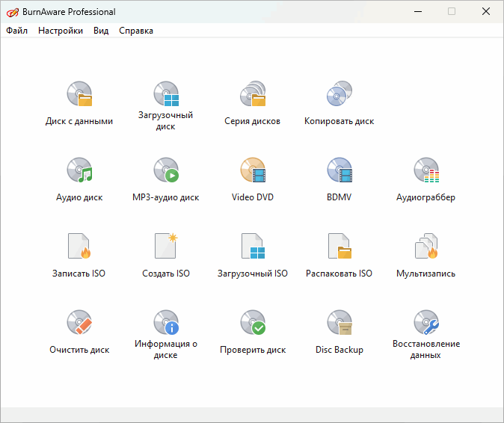This screenshot has height=423, width=504.
Task: Open the Распаковать ISO tool
Action: point(339,247)
